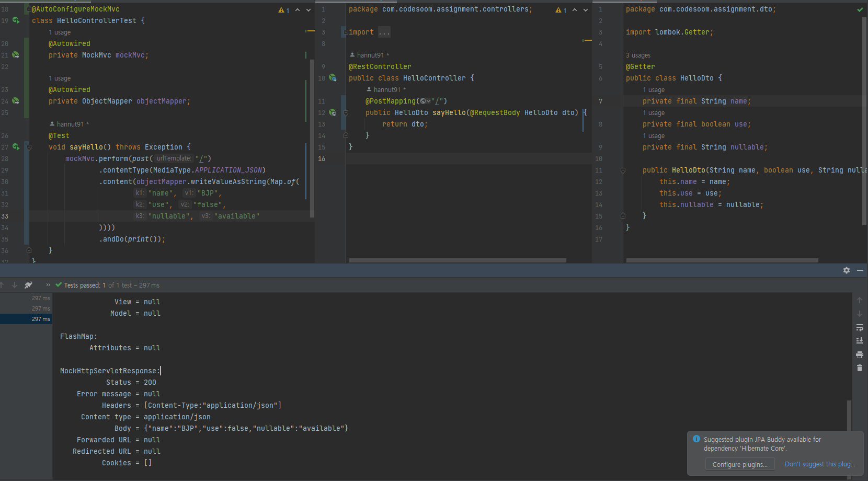Click the 1 usage hint above the name field
This screenshot has height=481, width=868.
[654, 90]
